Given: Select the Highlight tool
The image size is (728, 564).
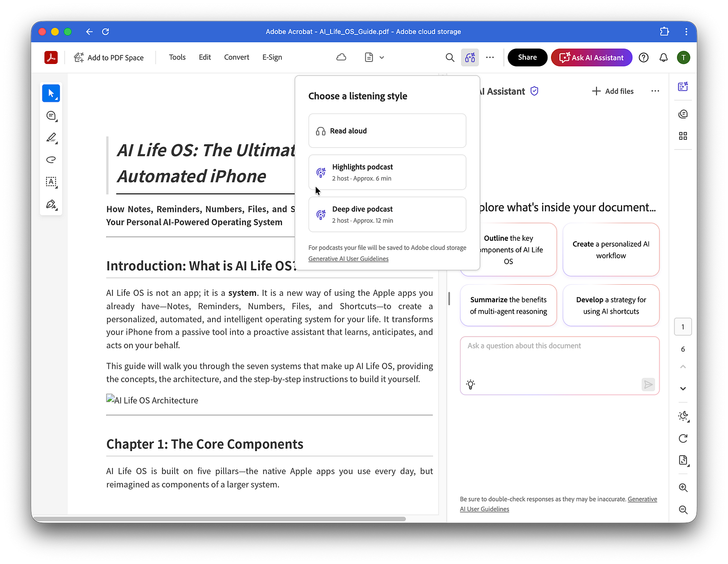Looking at the screenshot, I should 51,138.
